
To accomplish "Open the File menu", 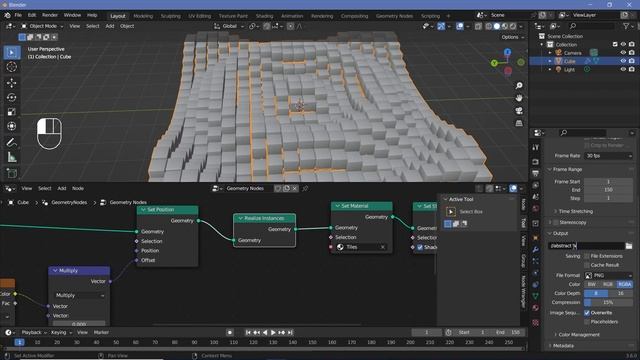I will 18,15.
